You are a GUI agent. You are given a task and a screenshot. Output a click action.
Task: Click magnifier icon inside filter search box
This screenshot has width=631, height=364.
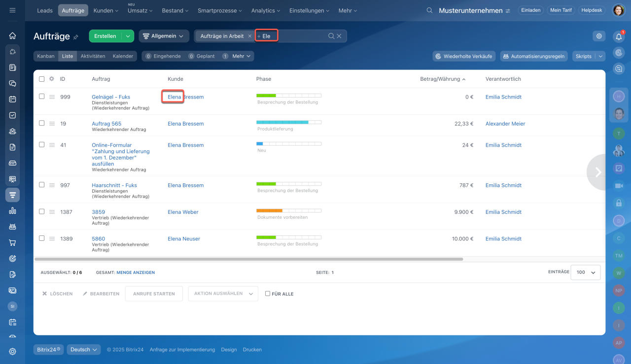[x=331, y=36]
